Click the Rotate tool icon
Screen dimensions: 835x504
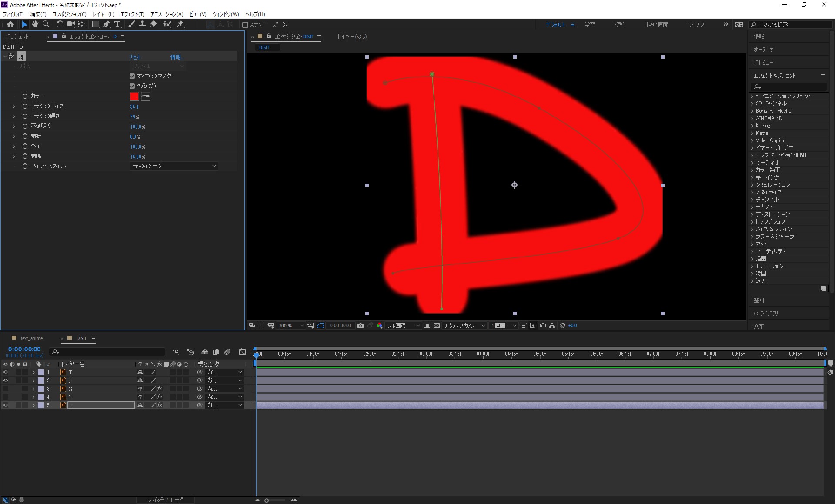click(60, 24)
